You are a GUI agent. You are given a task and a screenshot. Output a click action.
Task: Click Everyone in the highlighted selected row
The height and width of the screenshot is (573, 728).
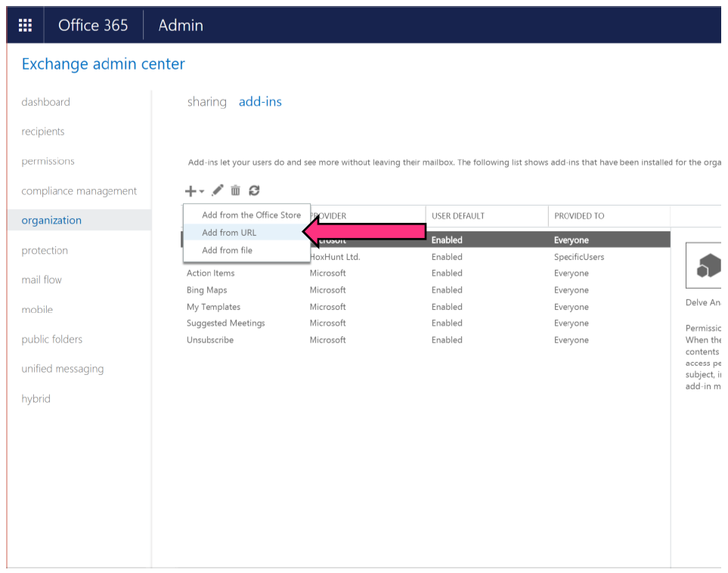pyautogui.click(x=571, y=240)
